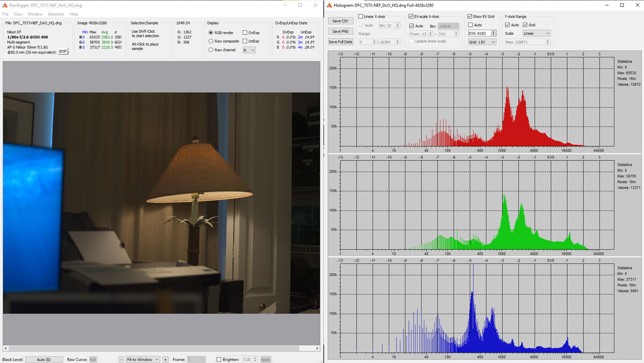Click the Save Full Data button
Screen dimensions: 644x363
click(x=340, y=41)
